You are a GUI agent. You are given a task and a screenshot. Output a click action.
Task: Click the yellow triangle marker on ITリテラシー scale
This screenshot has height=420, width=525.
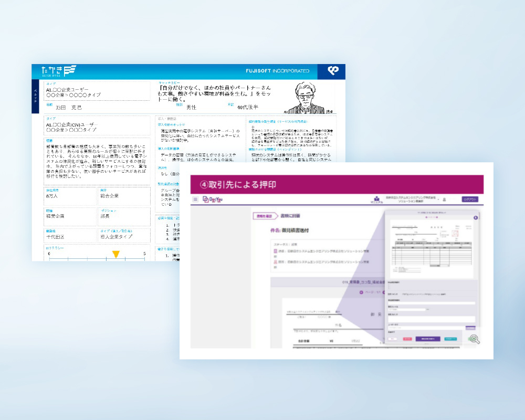(x=116, y=254)
